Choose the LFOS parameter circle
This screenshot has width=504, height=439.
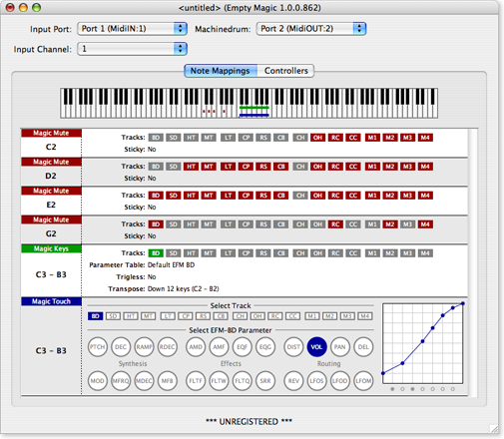click(316, 381)
